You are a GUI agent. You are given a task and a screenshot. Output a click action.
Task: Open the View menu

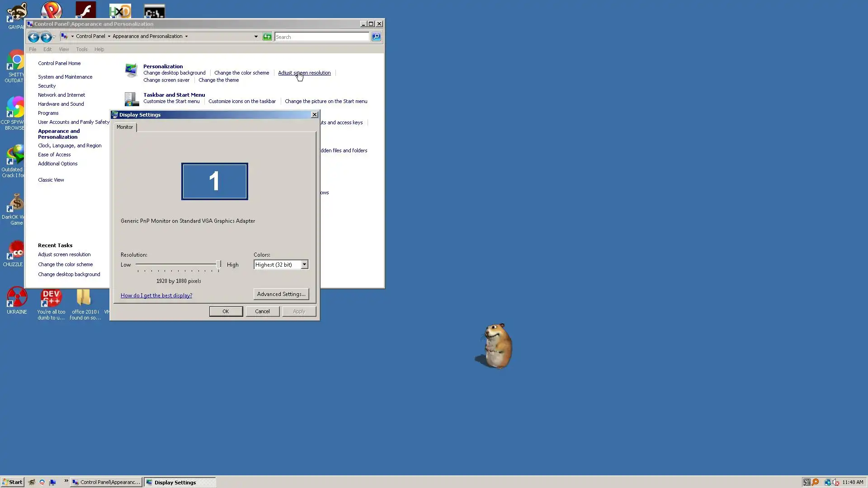(64, 49)
